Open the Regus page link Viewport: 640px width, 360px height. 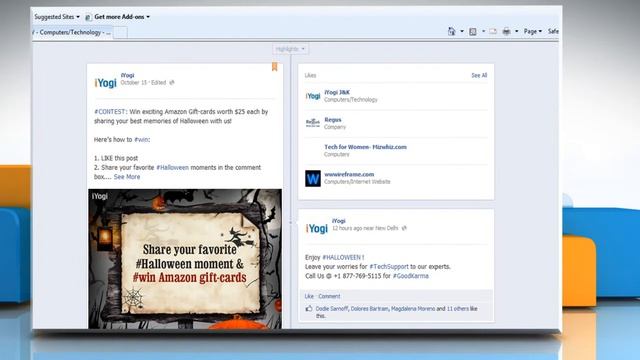(x=333, y=120)
